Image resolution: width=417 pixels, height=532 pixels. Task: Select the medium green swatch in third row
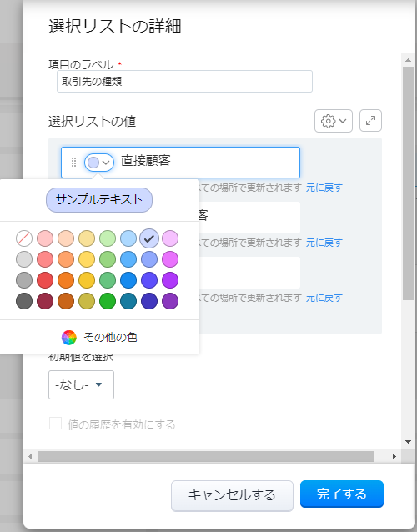[x=108, y=280]
